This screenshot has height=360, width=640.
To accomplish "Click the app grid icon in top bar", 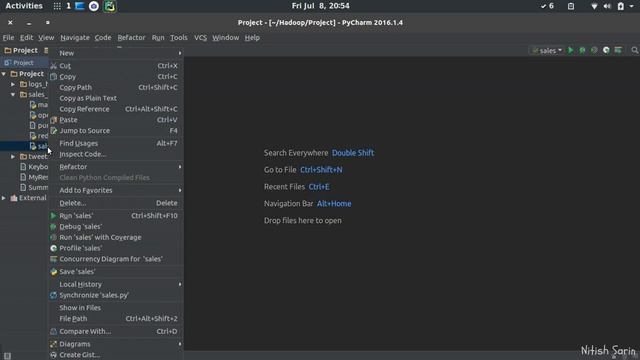I will pos(57,6).
